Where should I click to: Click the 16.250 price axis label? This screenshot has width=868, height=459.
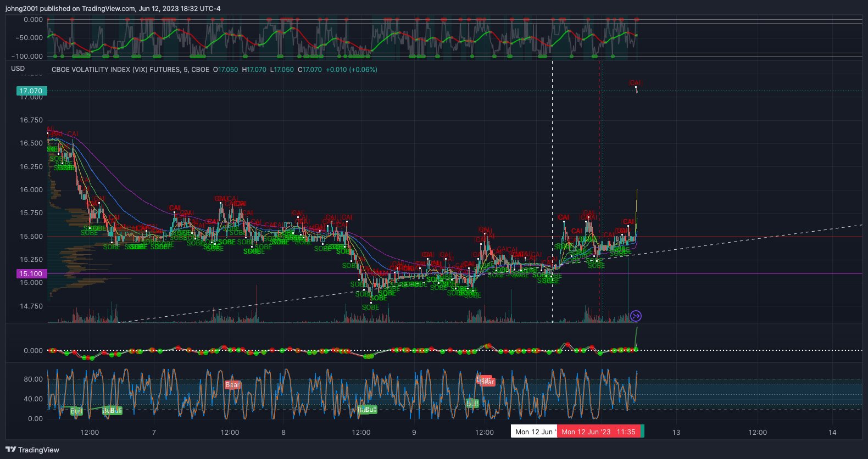coord(31,167)
